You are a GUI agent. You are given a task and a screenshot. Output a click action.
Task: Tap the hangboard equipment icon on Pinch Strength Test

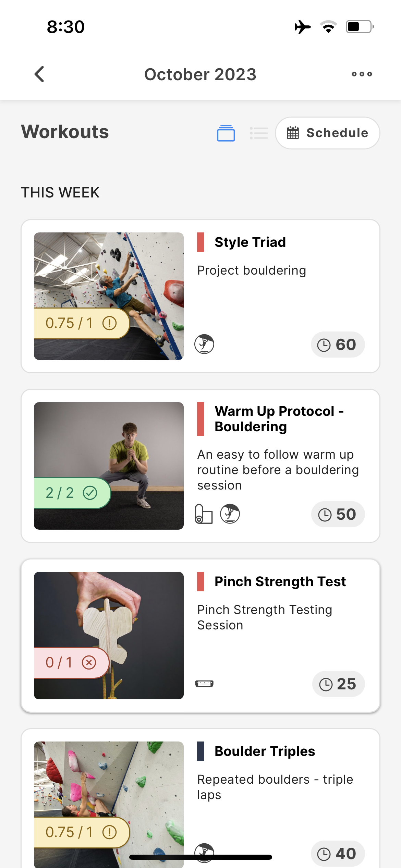(x=204, y=684)
